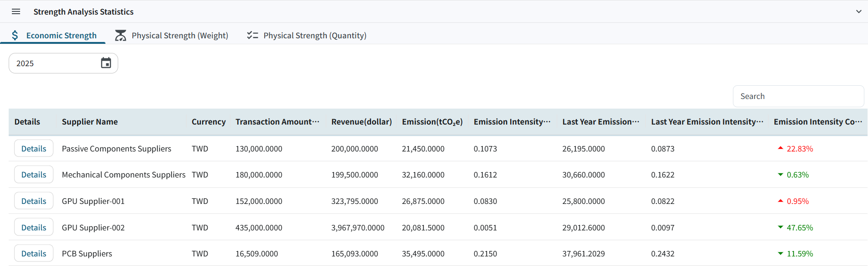Image resolution: width=868 pixels, height=266 pixels.
Task: Click last year emission 29,012.6000
Action: tap(584, 228)
